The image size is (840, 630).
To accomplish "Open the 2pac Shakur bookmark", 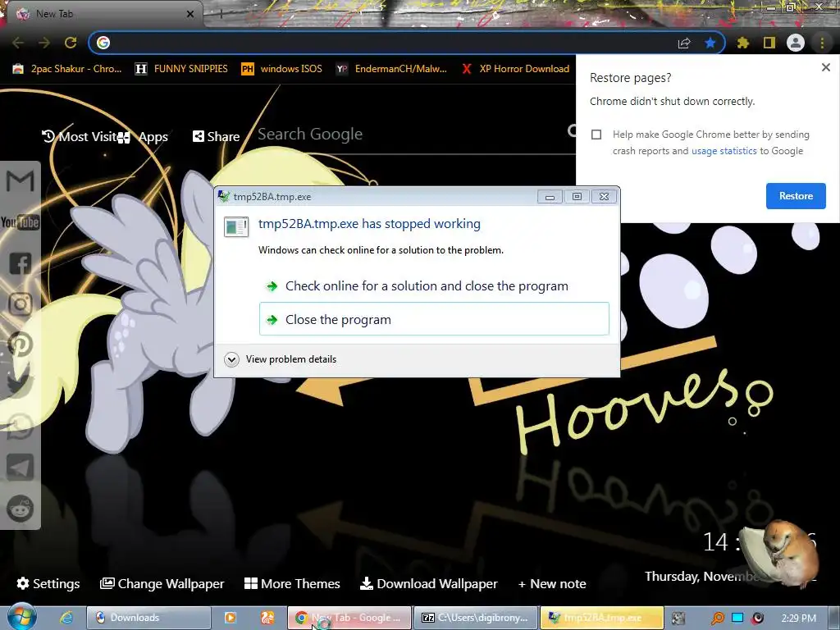I will pos(67,69).
